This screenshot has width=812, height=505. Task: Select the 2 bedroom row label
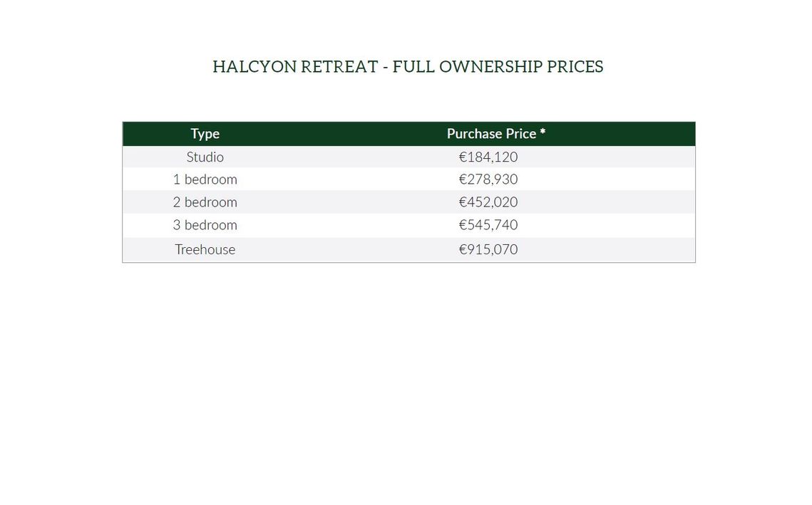coord(205,202)
